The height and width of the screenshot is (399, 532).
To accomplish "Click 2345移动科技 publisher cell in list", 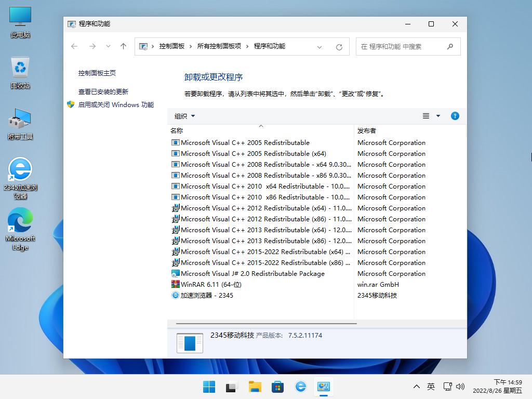I will coord(377,295).
